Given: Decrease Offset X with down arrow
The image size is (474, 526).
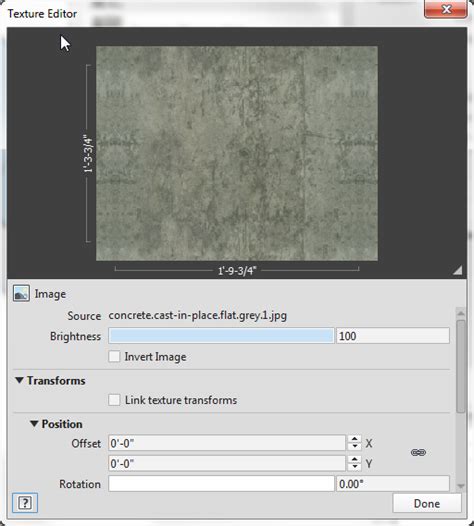Looking at the screenshot, I should point(355,447).
